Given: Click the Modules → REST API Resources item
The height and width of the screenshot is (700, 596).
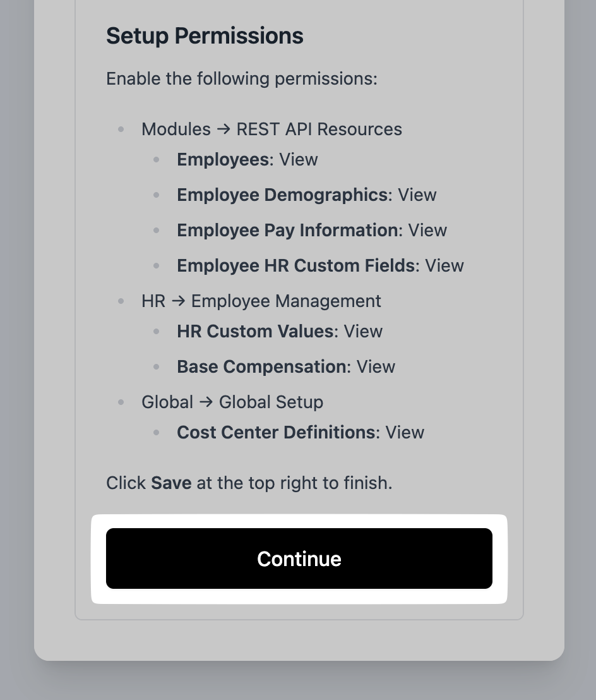Looking at the screenshot, I should tap(271, 130).
